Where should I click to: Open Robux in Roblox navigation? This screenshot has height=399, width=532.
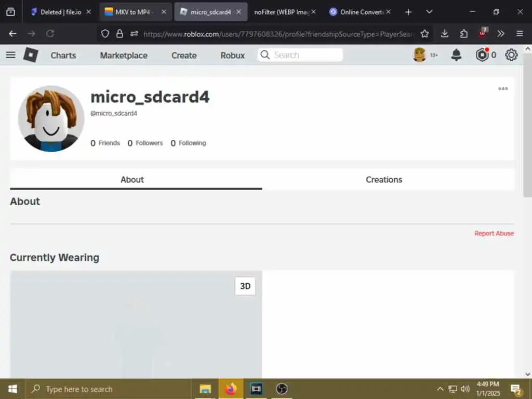(232, 55)
